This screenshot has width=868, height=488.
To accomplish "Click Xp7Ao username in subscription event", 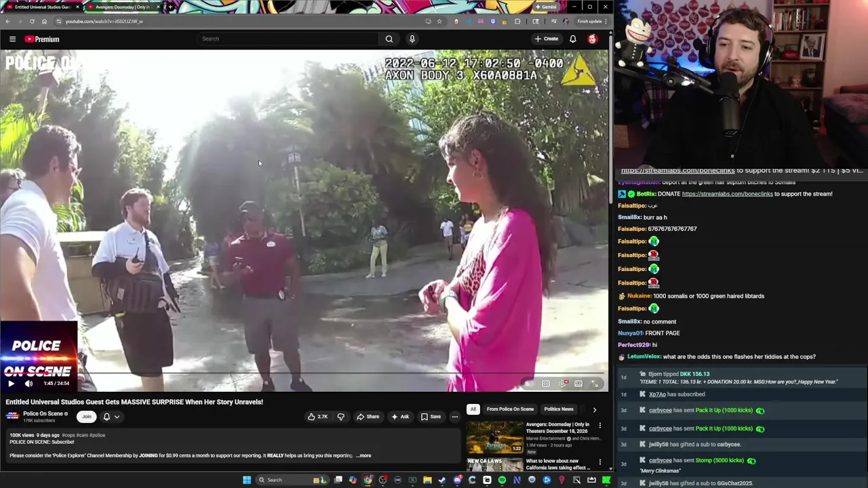I will [x=657, y=394].
